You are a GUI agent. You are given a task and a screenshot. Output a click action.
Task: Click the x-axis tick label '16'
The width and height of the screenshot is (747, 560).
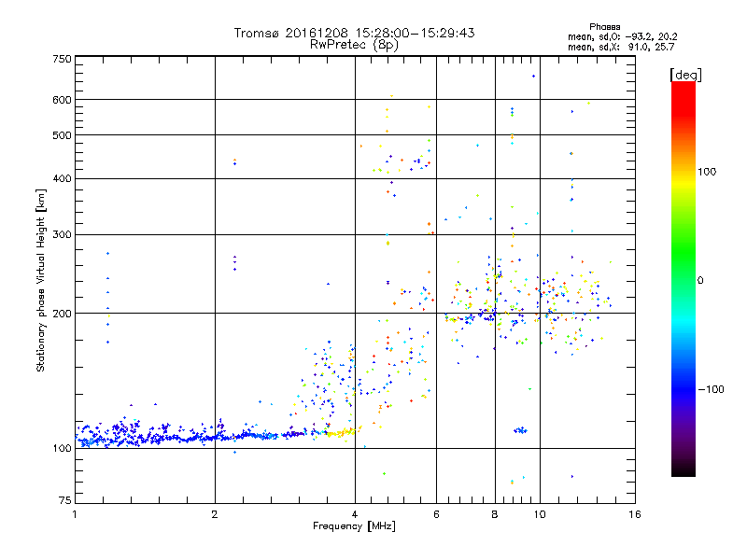click(635, 514)
